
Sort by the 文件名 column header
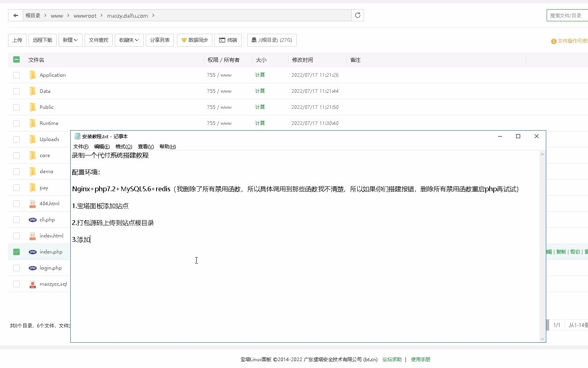pyautogui.click(x=36, y=60)
